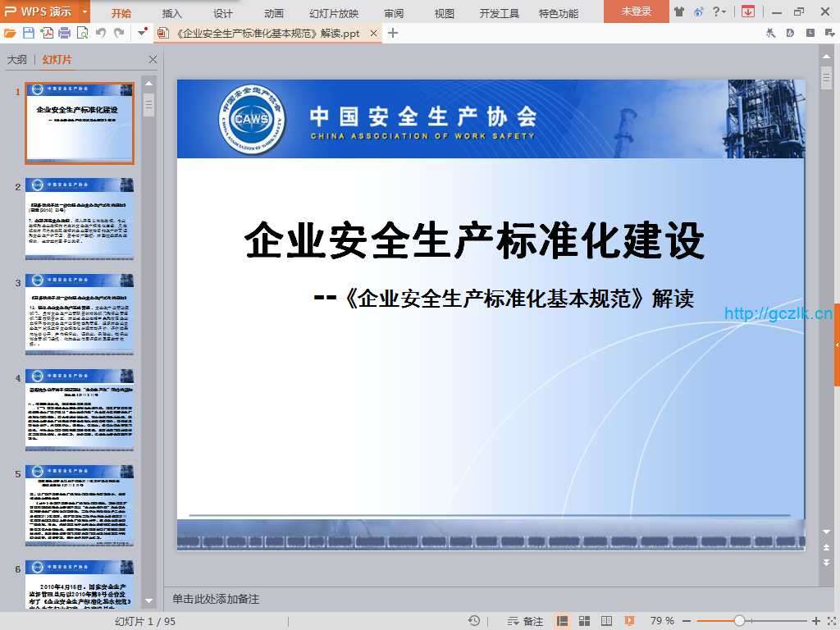Click the zoom slider handle
Viewport: 840px width, 630px height.
point(739,621)
